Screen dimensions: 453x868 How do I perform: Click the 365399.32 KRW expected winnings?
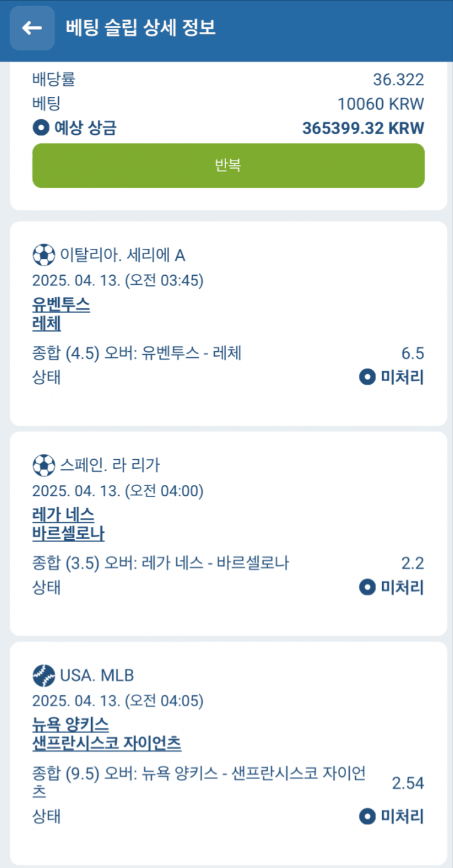(x=363, y=128)
